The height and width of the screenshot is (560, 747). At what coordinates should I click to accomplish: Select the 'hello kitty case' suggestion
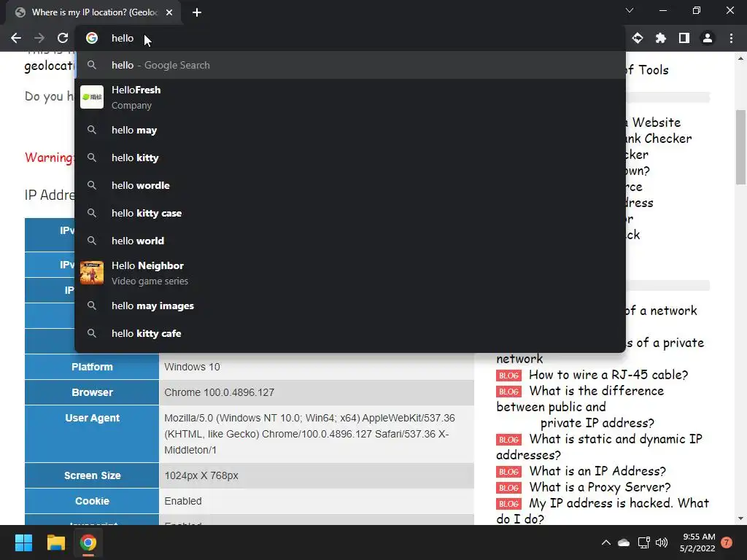click(350, 213)
